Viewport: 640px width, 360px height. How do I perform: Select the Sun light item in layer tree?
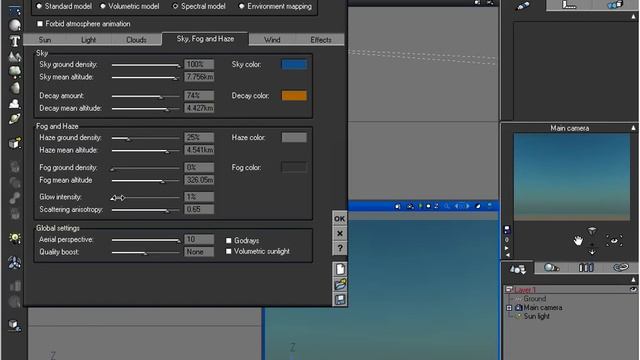(537, 316)
